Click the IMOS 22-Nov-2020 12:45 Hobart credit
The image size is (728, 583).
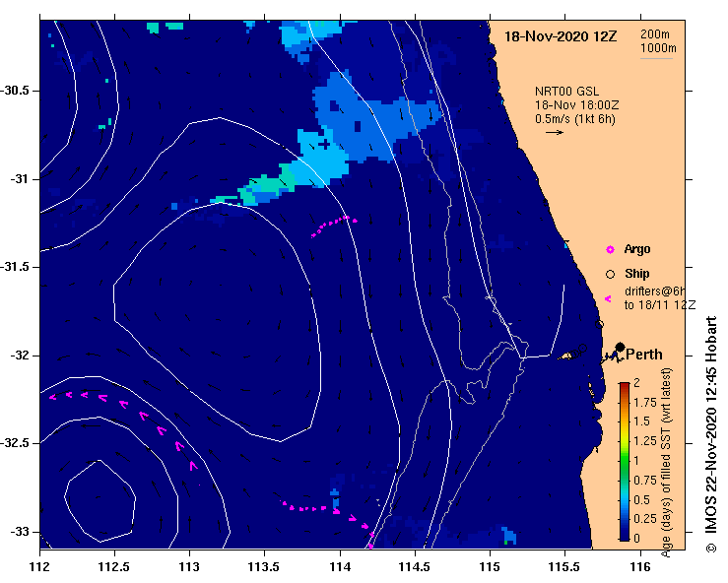coord(711,434)
